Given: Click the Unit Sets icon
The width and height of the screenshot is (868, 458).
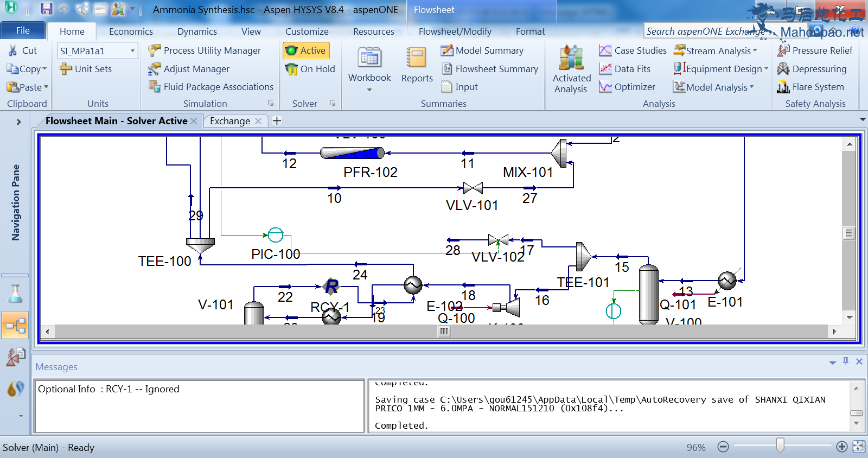Looking at the screenshot, I should 66,69.
